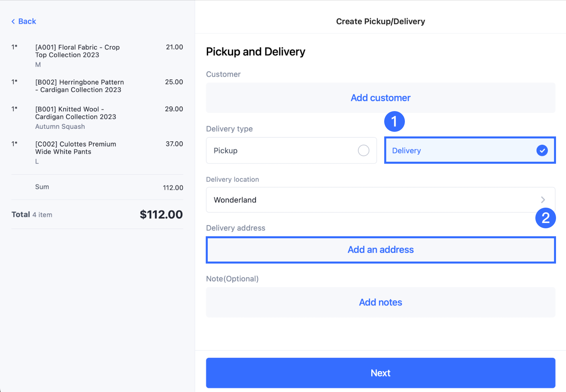This screenshot has height=392, width=566.
Task: Open the Add notes field
Action: click(380, 302)
